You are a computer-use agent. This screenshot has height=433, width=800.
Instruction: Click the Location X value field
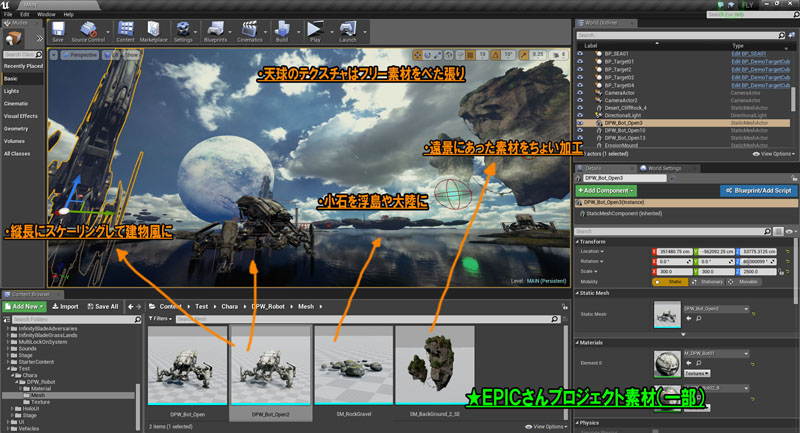[x=673, y=251]
